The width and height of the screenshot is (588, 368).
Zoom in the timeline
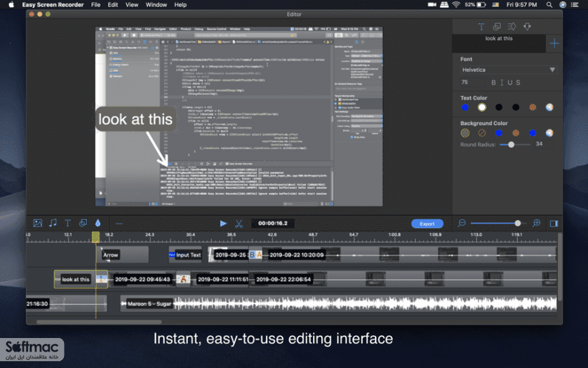(x=537, y=223)
